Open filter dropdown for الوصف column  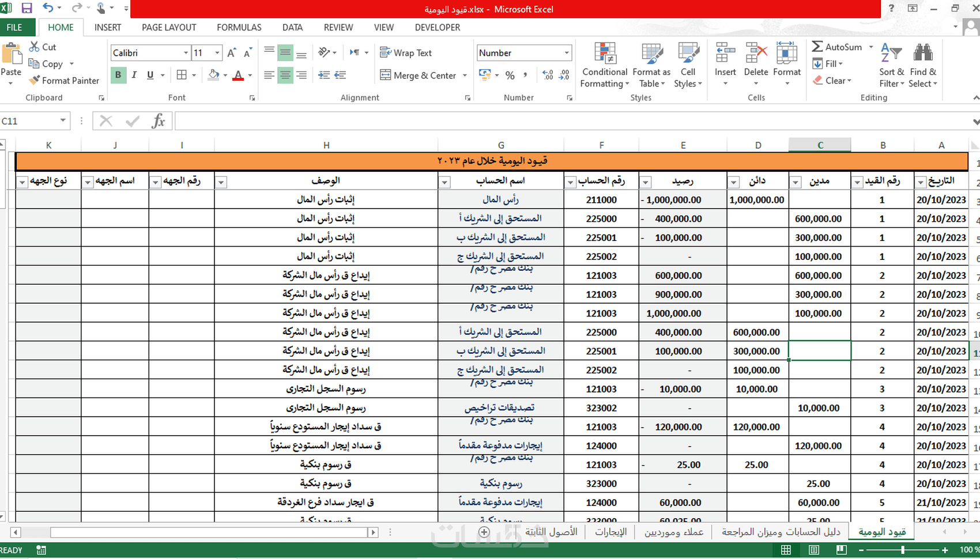pos(221,182)
